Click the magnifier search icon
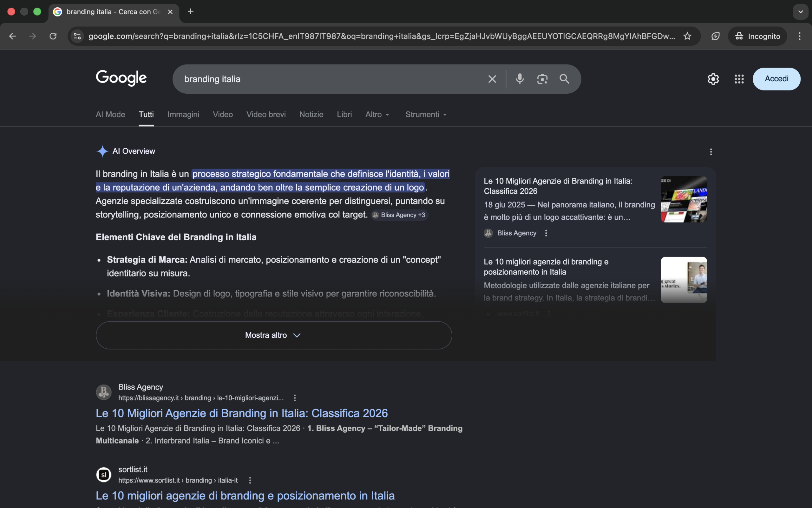 point(564,79)
